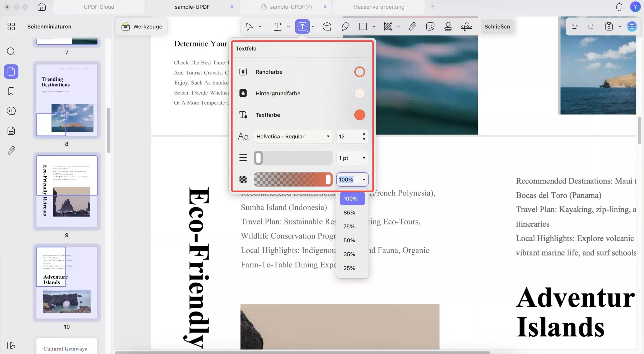This screenshot has width=644, height=354.
Task: Add a new tab with plus
Action: pyautogui.click(x=432, y=7)
